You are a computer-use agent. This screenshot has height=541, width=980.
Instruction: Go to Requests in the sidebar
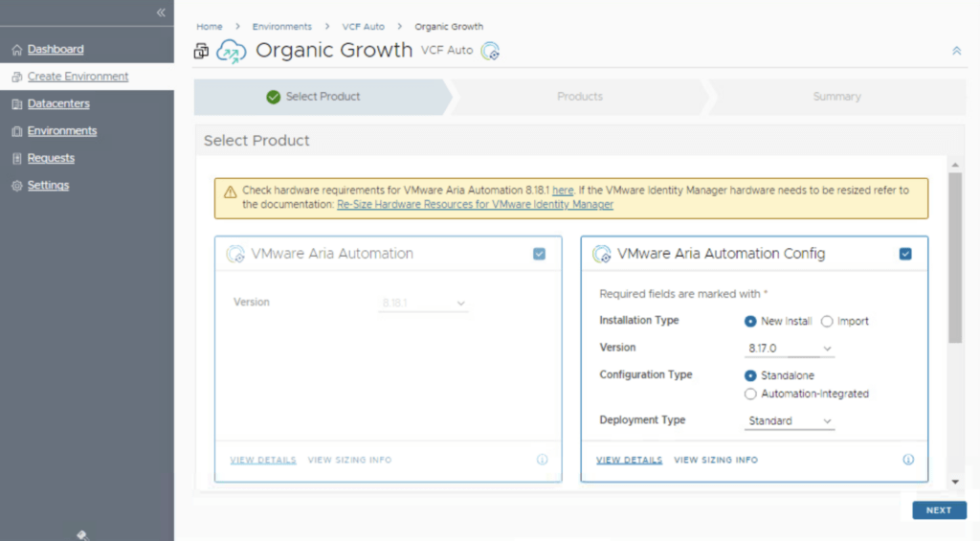click(x=51, y=158)
